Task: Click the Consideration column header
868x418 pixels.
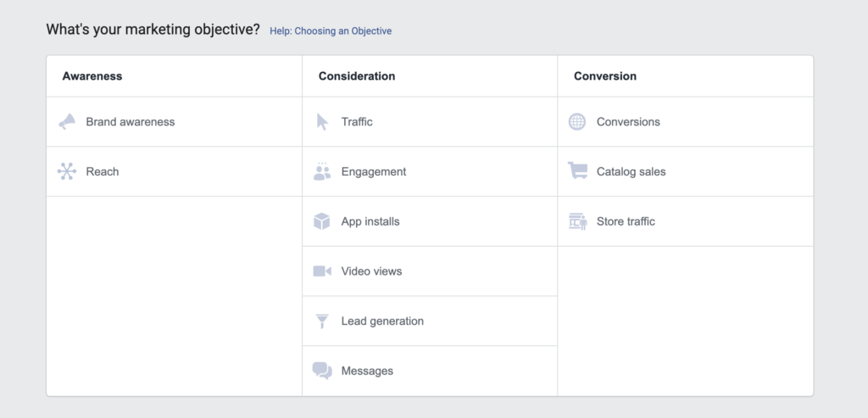Action: 357,76
